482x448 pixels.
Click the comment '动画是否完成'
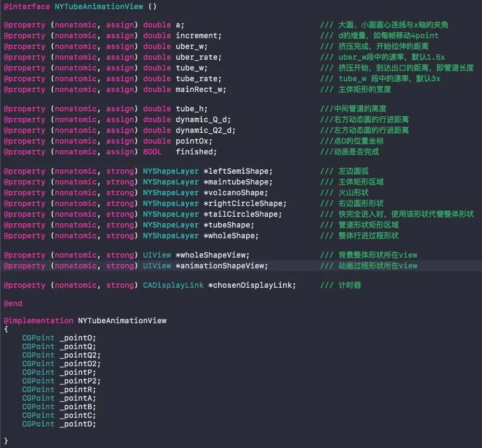click(x=357, y=152)
